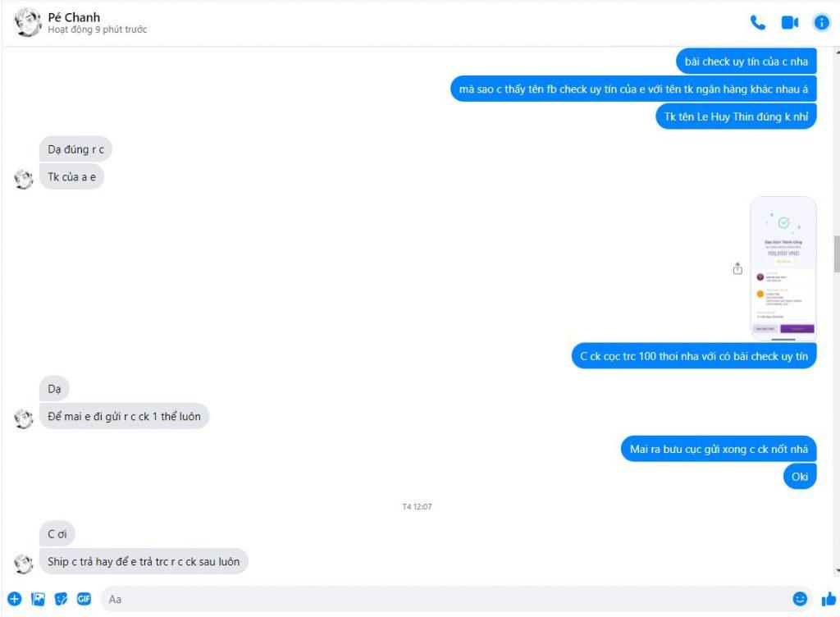Click the Aa message input field

[445, 599]
